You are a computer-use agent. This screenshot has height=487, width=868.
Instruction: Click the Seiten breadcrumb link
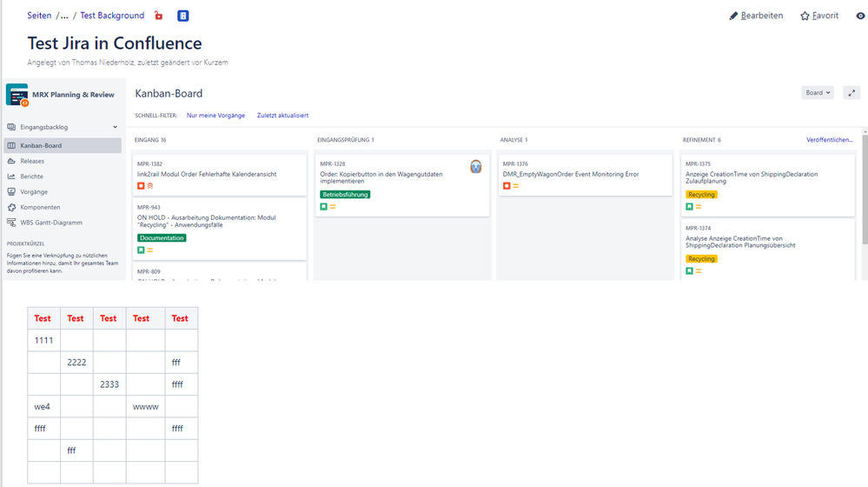[39, 16]
